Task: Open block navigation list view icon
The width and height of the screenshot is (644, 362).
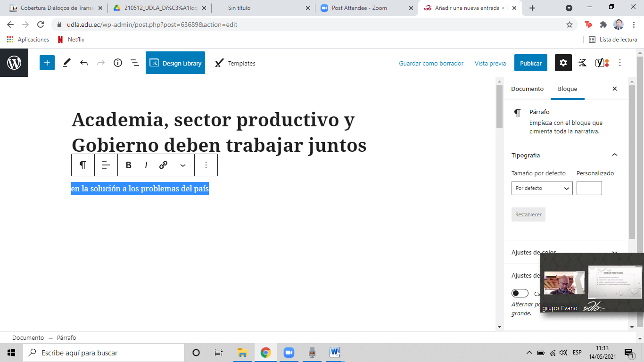Action: tap(134, 63)
